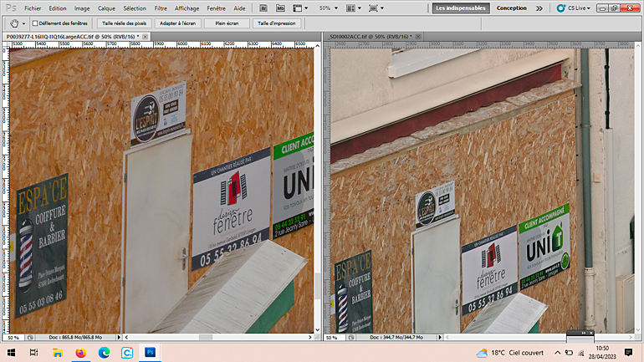Open the screen mode dropdown
The image size is (644, 362).
[376, 8]
